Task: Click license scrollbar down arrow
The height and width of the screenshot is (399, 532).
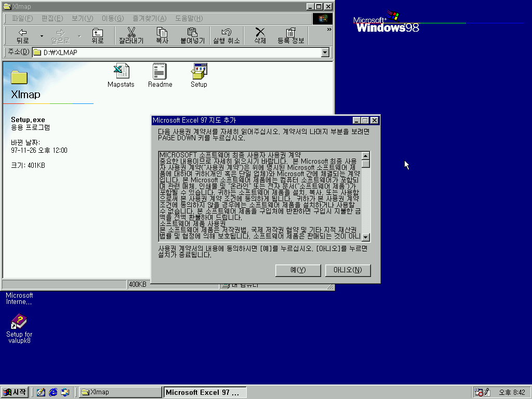Action: [x=365, y=237]
